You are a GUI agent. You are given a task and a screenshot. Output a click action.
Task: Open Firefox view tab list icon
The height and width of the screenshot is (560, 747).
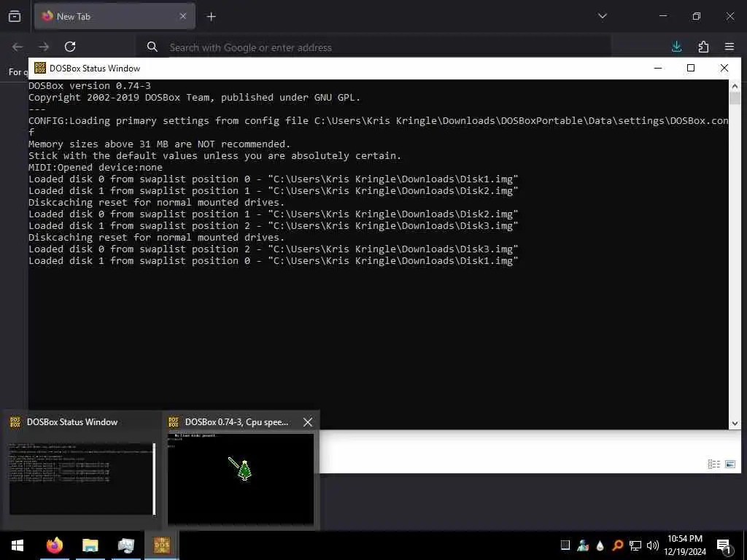click(x=15, y=16)
